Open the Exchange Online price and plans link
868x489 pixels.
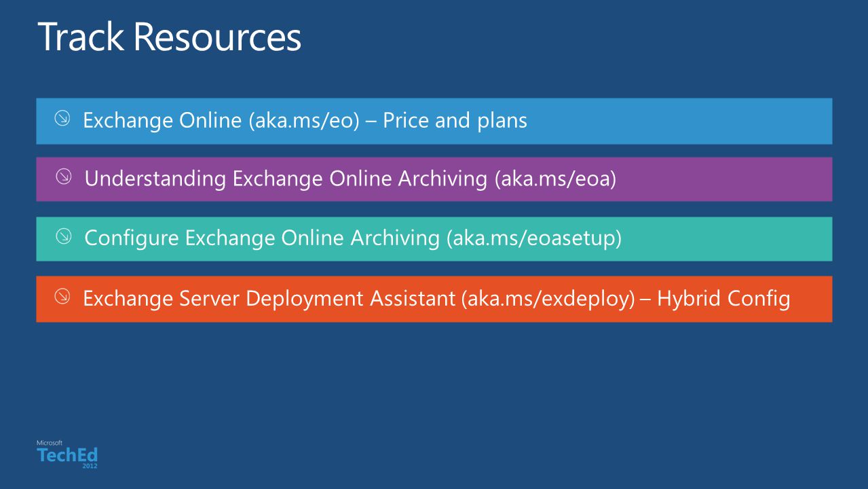434,121
